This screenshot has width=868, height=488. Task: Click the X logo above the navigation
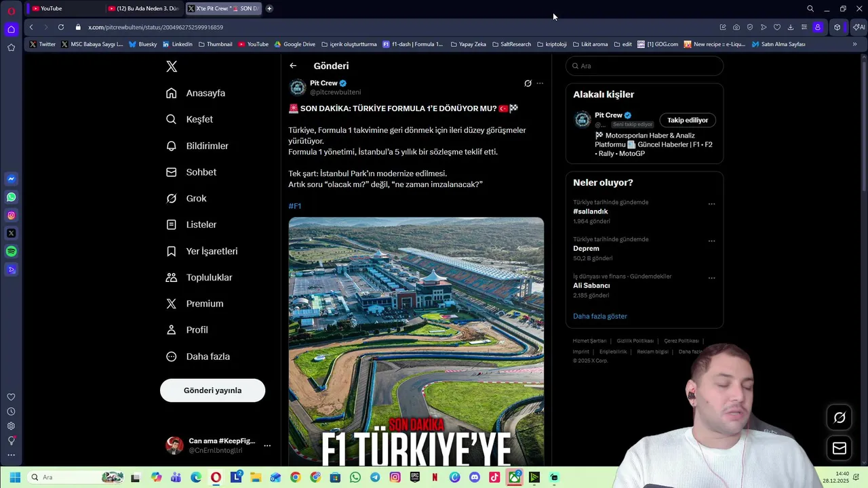pyautogui.click(x=172, y=66)
